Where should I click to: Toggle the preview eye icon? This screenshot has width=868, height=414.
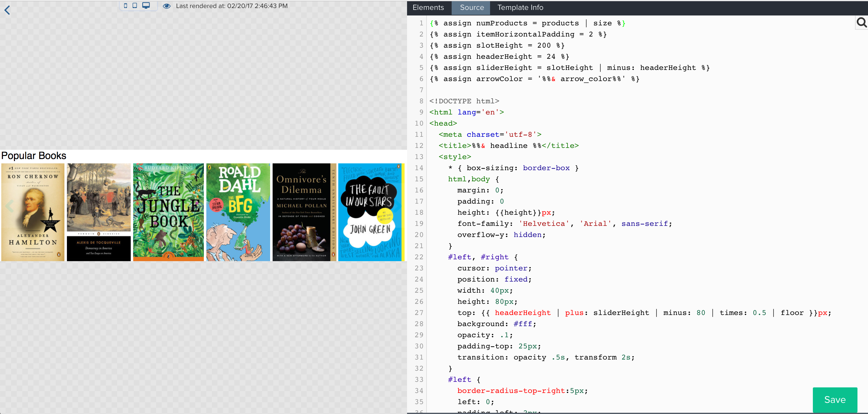pyautogui.click(x=167, y=6)
